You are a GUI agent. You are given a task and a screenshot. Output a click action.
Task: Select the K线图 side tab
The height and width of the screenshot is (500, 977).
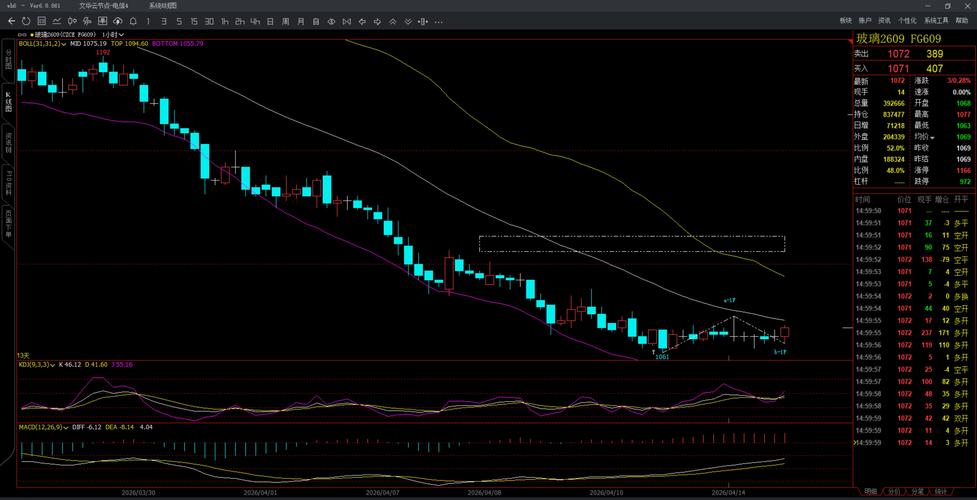click(8, 102)
